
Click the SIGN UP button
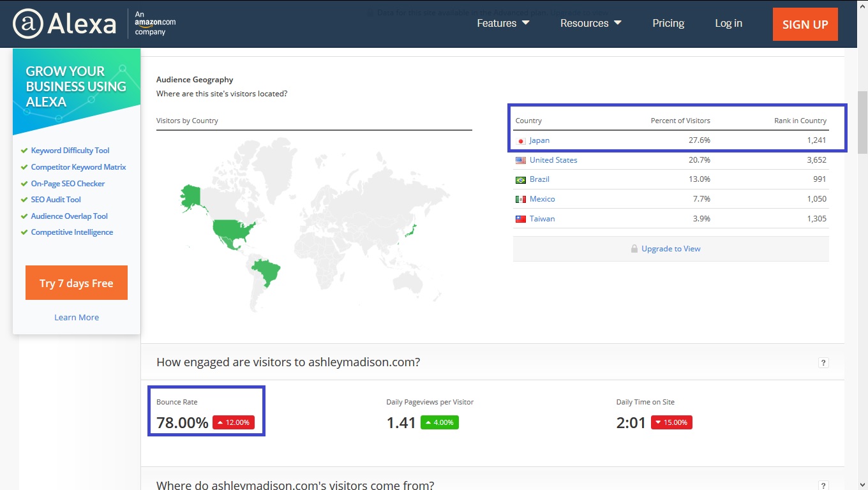pyautogui.click(x=805, y=24)
